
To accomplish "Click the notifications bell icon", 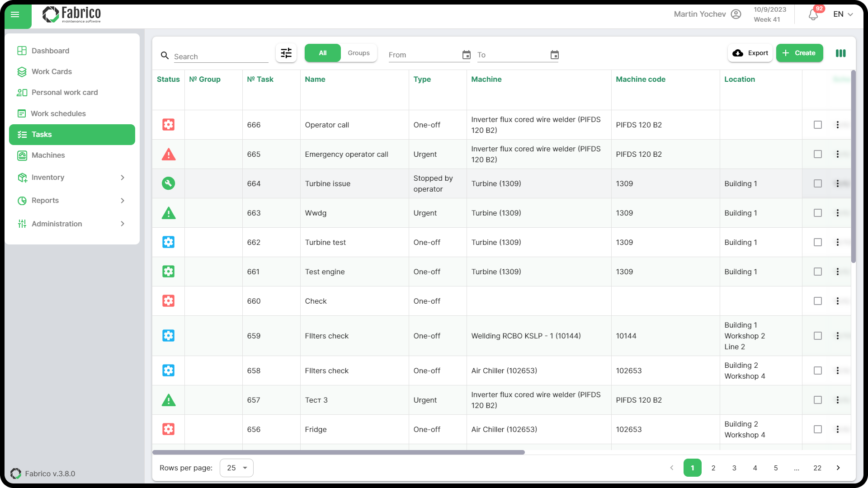I will [x=813, y=15].
